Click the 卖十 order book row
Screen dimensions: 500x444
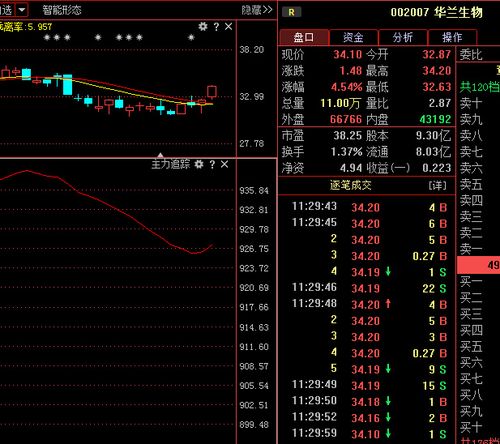[x=479, y=103]
